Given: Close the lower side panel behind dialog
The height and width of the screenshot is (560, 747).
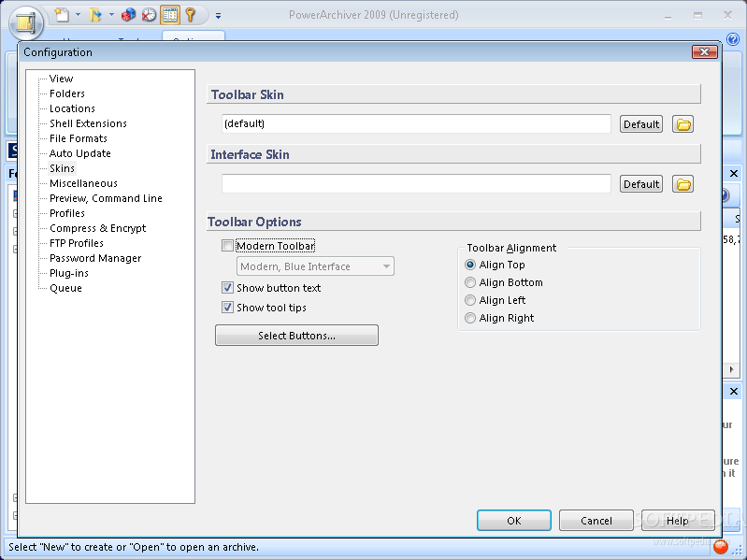Looking at the screenshot, I should click(x=734, y=391).
